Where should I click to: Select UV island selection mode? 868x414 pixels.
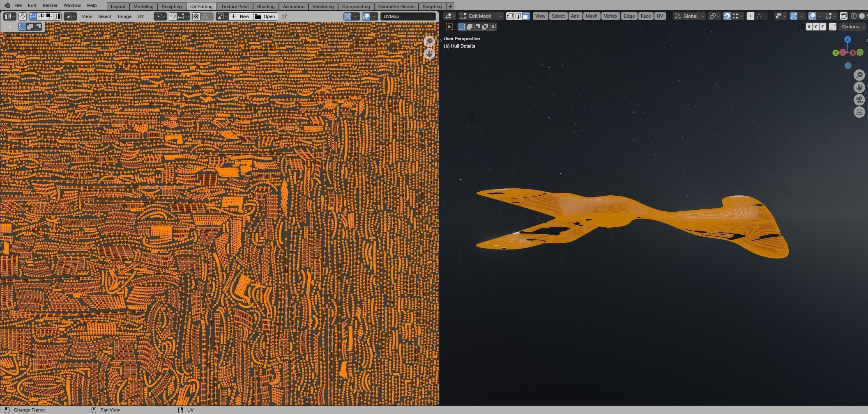pos(57,16)
